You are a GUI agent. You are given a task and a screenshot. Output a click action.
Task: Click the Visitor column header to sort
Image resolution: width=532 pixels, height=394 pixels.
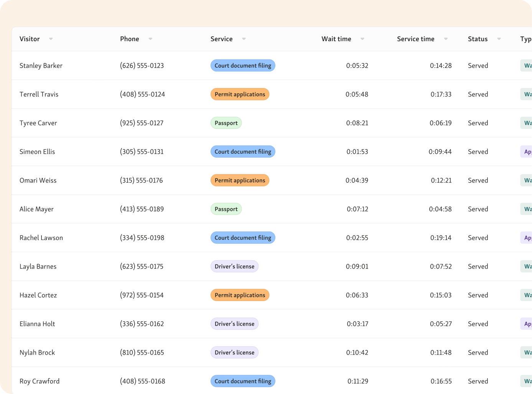(30, 39)
